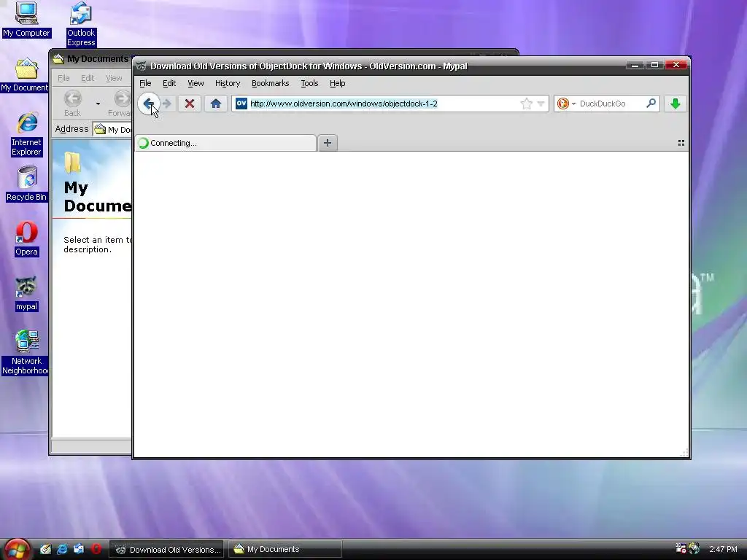Open the History menu
747x560 pixels.
point(228,83)
